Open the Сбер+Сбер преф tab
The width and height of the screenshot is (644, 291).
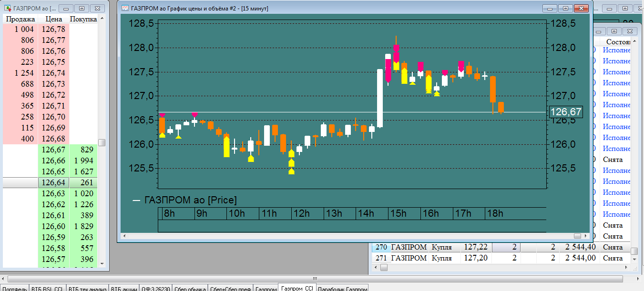(231, 288)
